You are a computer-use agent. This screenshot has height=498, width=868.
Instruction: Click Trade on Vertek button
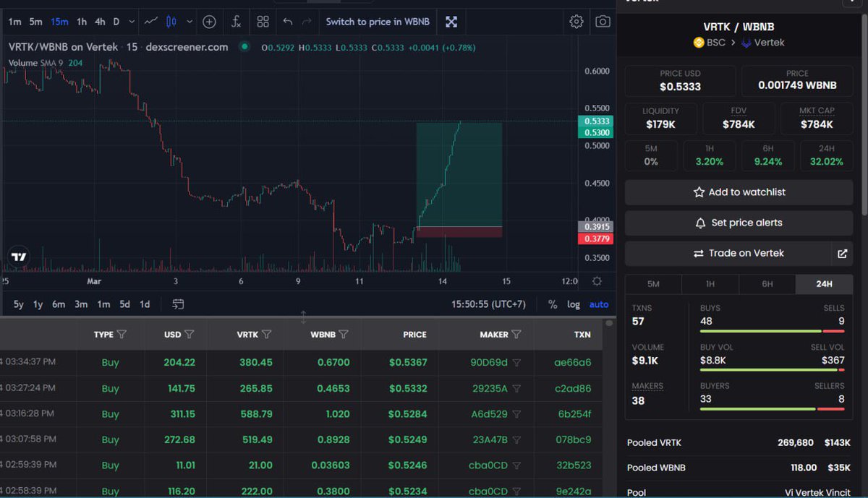[729, 254]
